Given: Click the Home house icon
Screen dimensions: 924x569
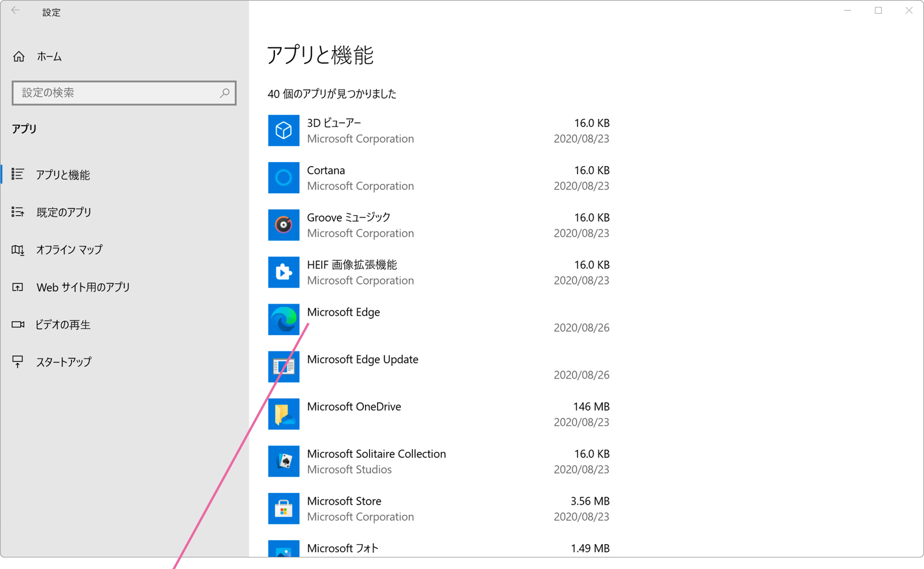Looking at the screenshot, I should (x=19, y=57).
